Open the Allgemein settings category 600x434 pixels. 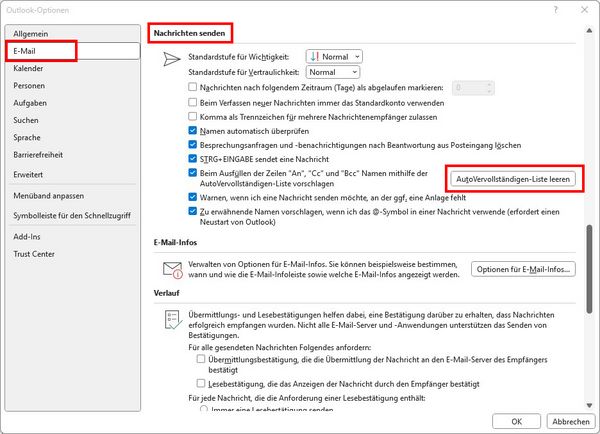(x=73, y=34)
